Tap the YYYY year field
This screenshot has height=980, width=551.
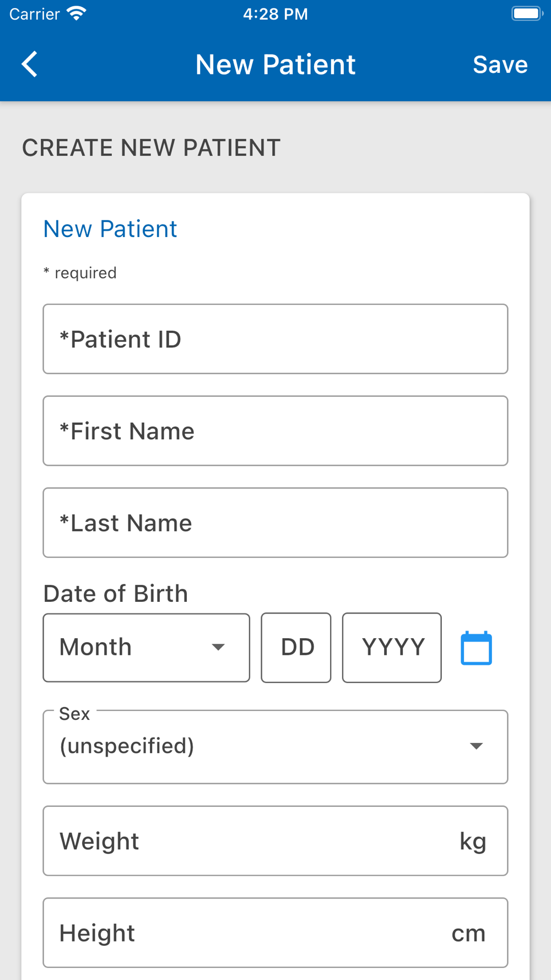tap(392, 648)
